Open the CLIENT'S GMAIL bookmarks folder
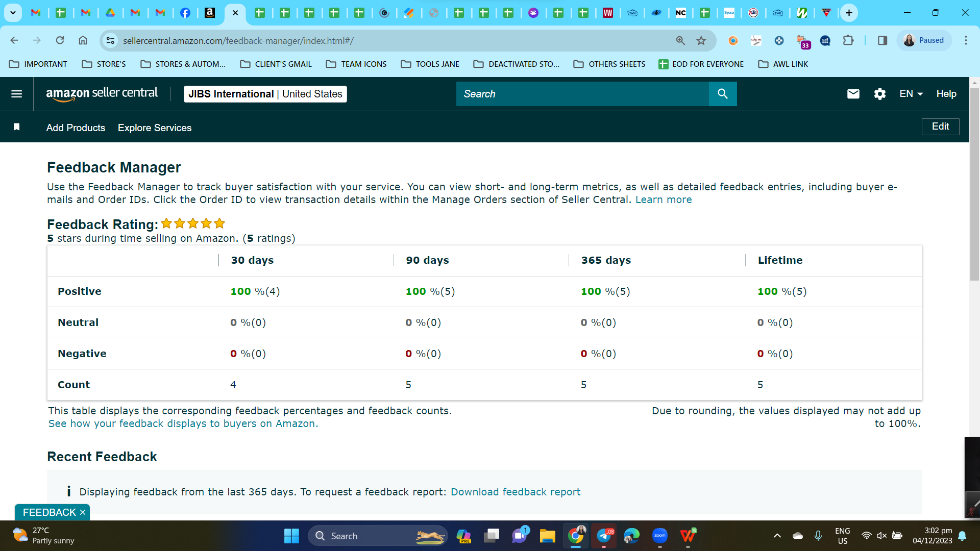 coord(276,64)
